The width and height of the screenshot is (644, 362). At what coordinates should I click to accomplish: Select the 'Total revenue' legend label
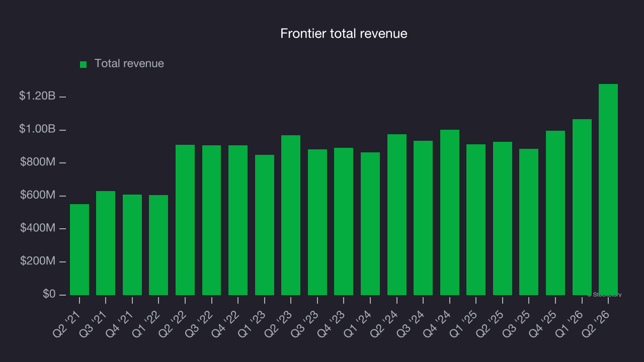point(129,64)
